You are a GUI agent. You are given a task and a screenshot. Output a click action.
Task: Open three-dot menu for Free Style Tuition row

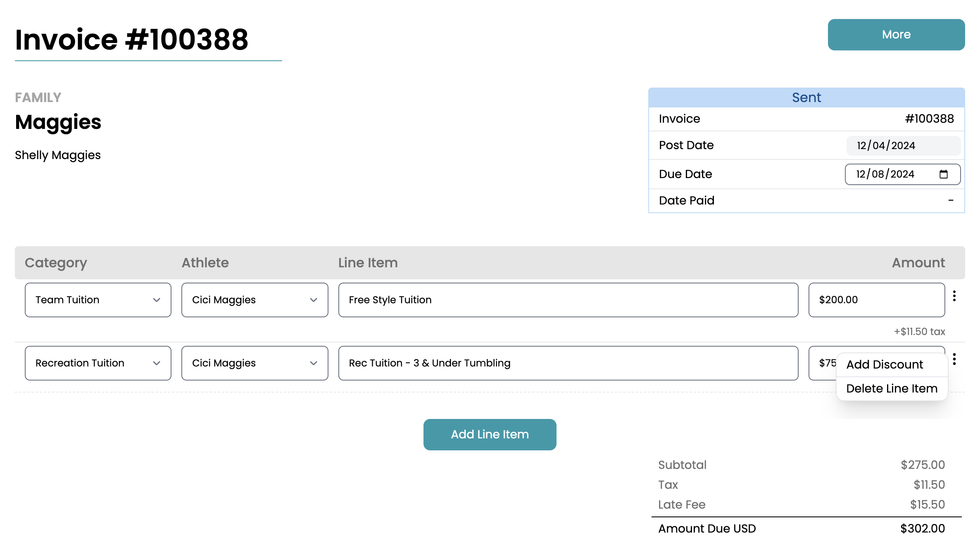pos(954,296)
